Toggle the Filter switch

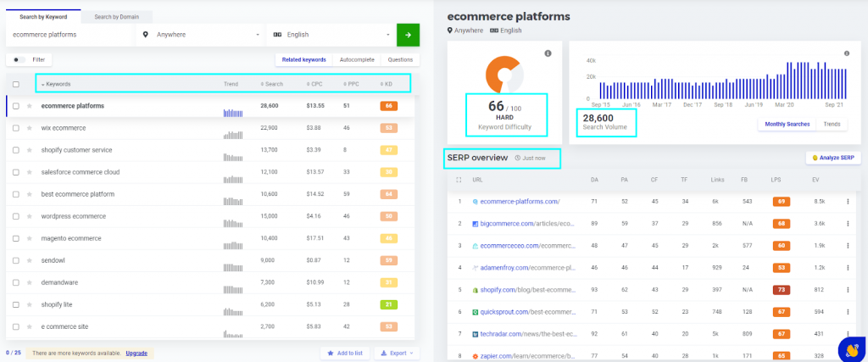pos(19,60)
